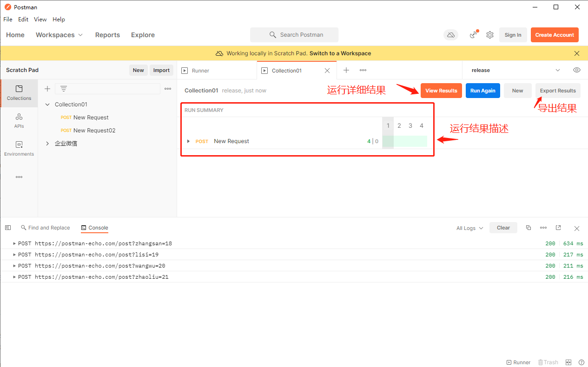Click the New button in Scratch Pad header
Image resolution: width=588 pixels, height=367 pixels.
(x=139, y=70)
